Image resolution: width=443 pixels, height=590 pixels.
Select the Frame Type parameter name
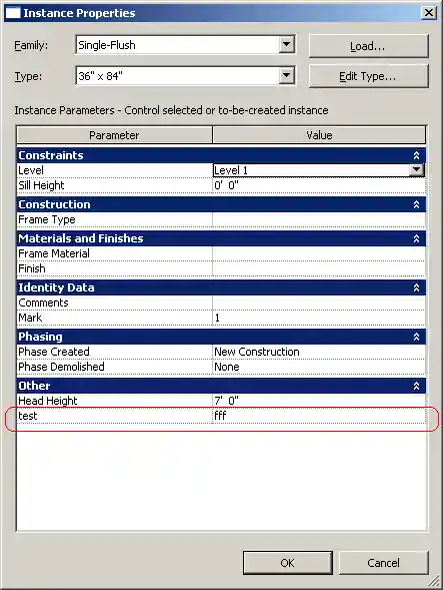(x=47, y=220)
